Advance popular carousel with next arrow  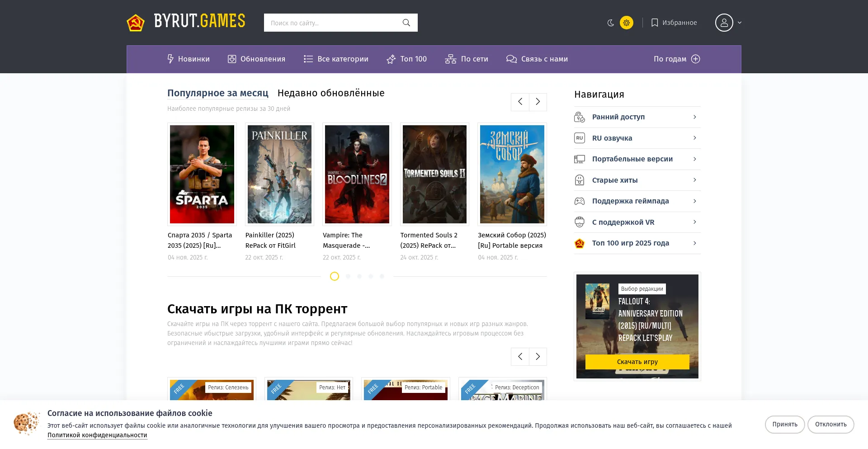coord(538,102)
